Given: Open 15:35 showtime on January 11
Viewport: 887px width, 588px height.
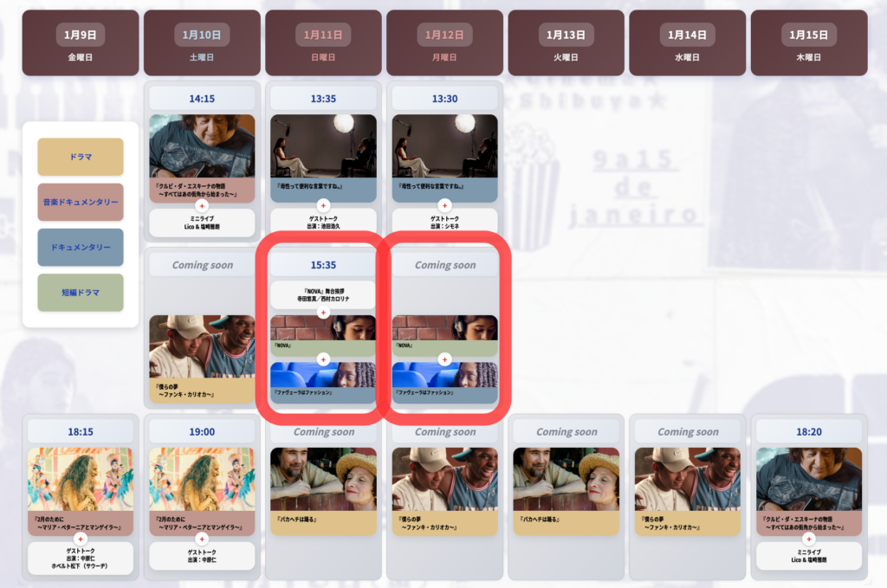Looking at the screenshot, I should pyautogui.click(x=323, y=265).
